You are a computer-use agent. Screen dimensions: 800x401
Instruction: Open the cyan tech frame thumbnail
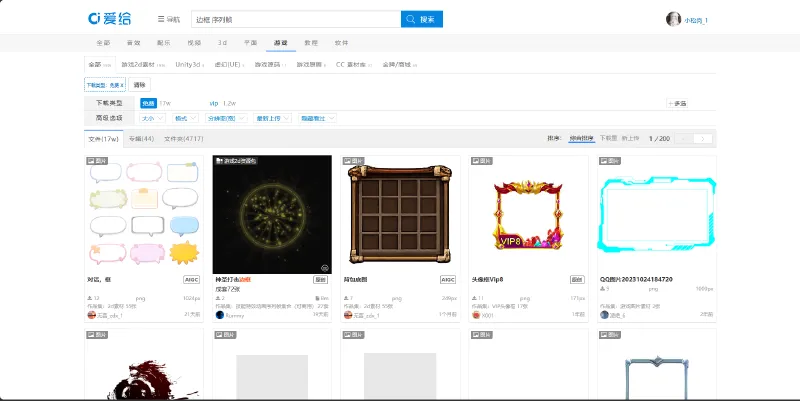657,215
